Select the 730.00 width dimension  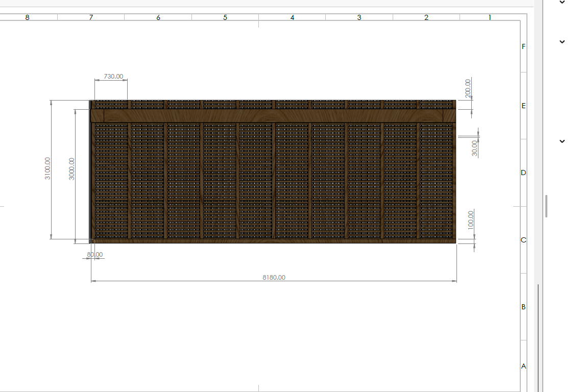113,76
